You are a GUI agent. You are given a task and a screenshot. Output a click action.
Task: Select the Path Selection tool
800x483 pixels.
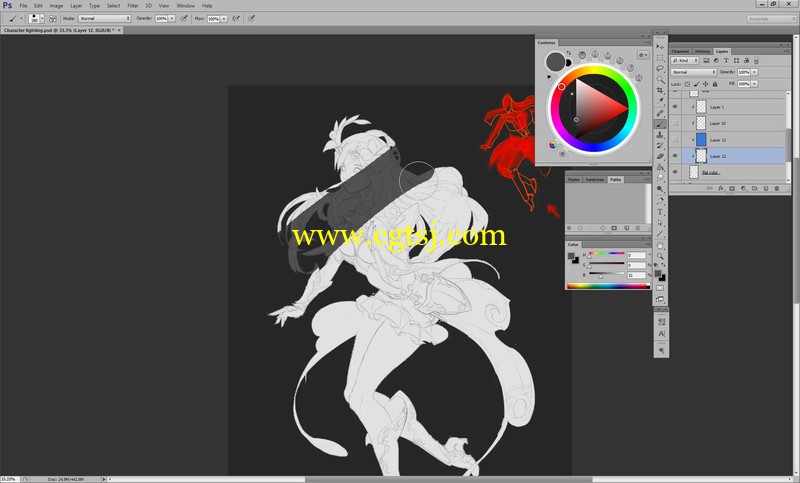pyautogui.click(x=660, y=223)
